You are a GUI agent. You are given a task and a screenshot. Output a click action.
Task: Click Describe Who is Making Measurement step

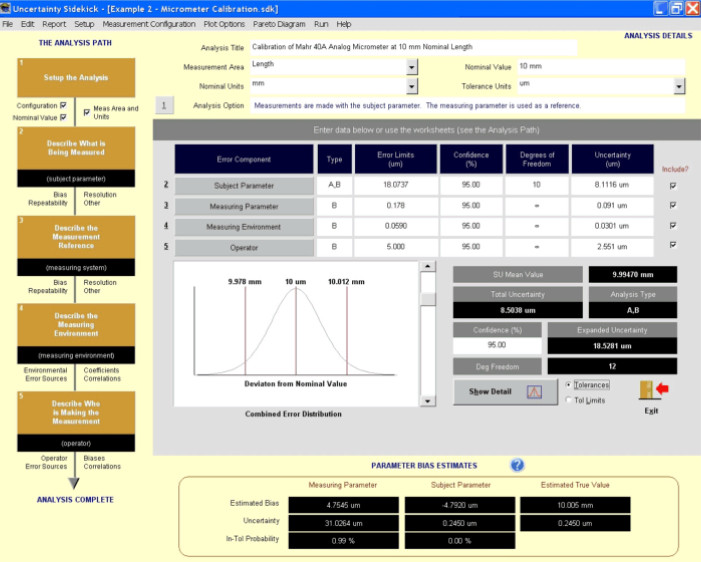(76, 412)
